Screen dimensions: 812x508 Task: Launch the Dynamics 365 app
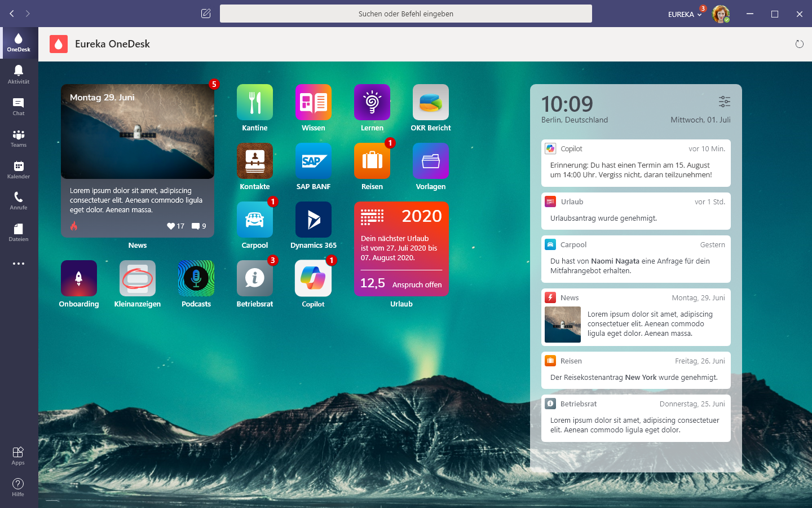(x=314, y=220)
